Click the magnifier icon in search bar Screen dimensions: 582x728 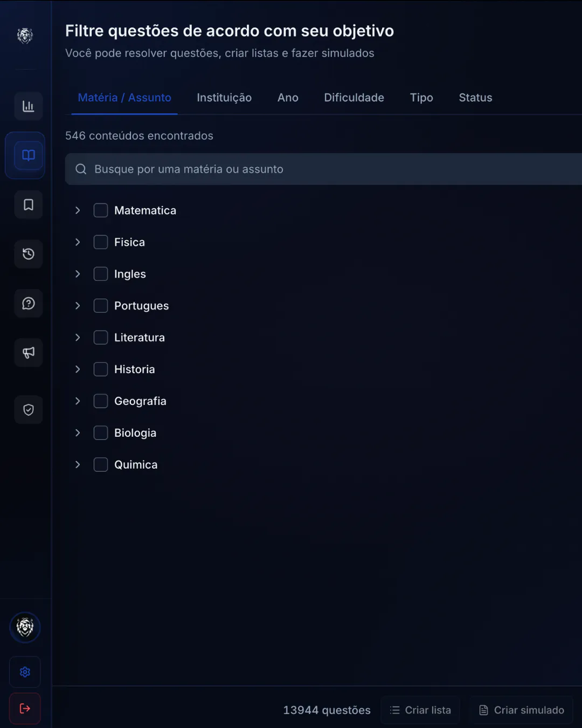[81, 169]
